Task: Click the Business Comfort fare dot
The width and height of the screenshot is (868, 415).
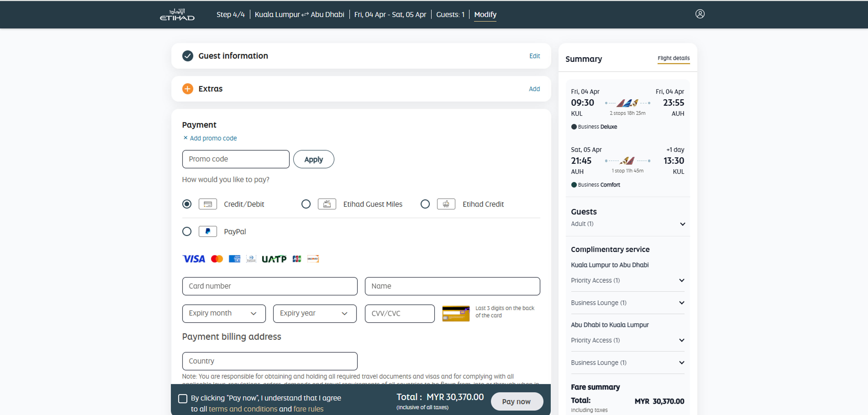Action: pos(574,185)
